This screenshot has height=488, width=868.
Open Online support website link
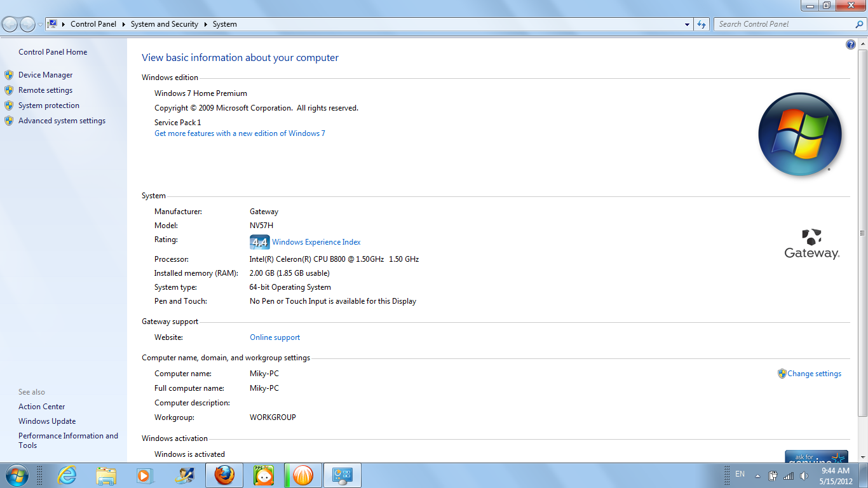275,337
